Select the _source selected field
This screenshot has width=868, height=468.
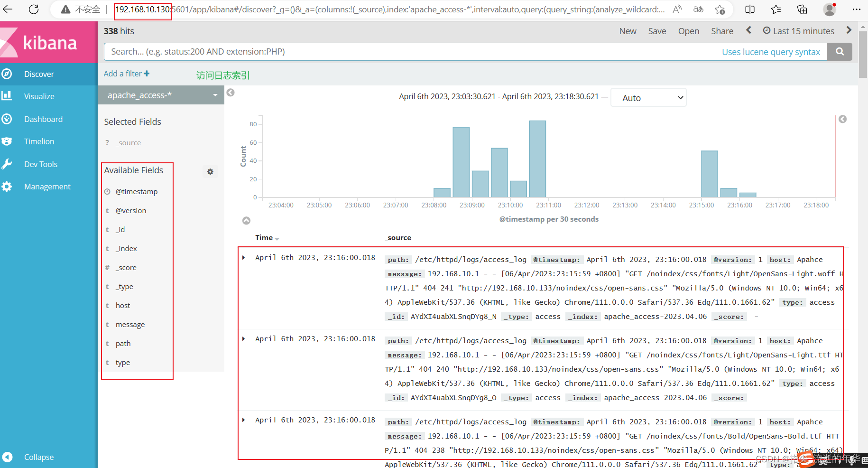[x=128, y=143]
